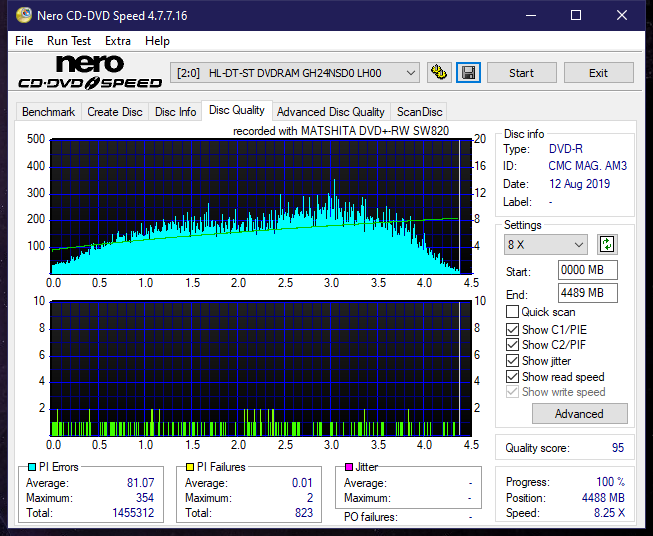Minimize the Nero CD-DVD Speed window

coord(531,15)
